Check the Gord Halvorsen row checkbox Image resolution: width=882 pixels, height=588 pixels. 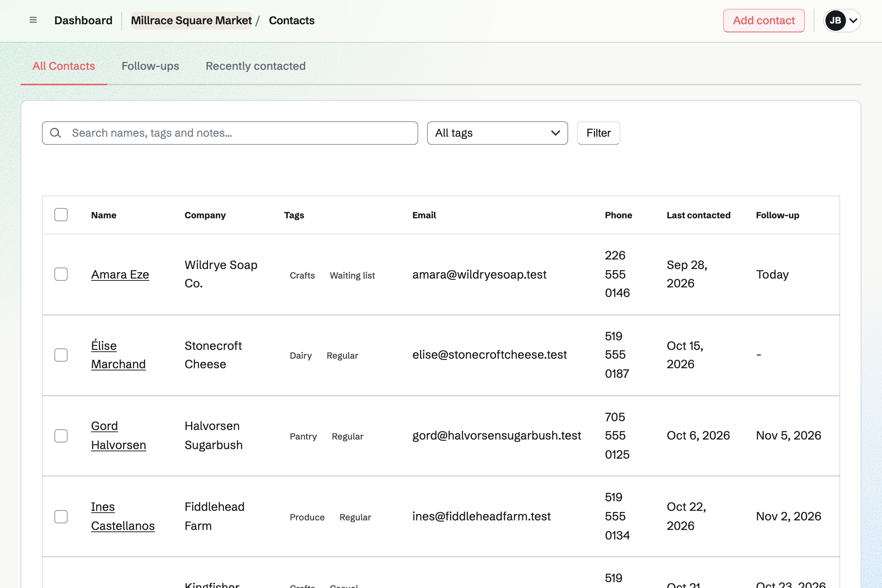coord(61,435)
